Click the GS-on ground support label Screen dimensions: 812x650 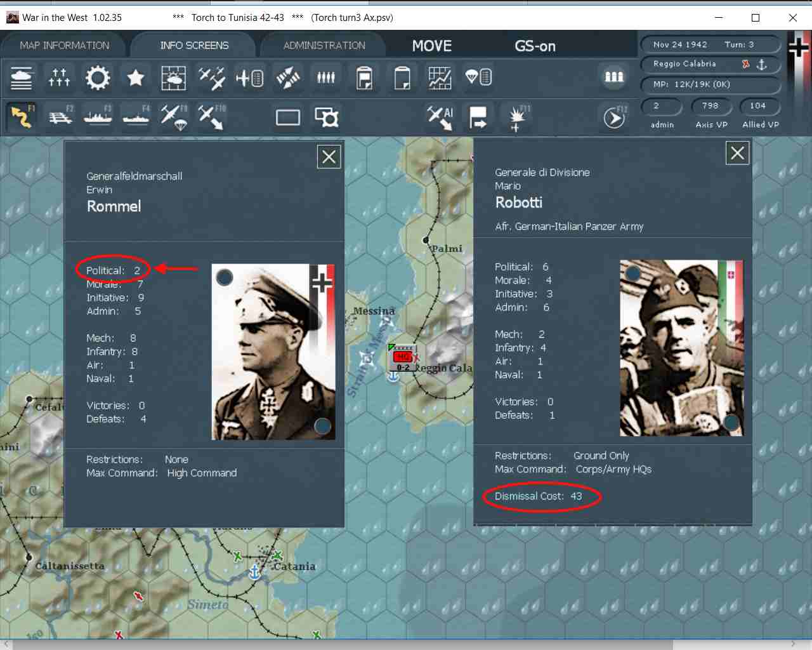point(535,46)
